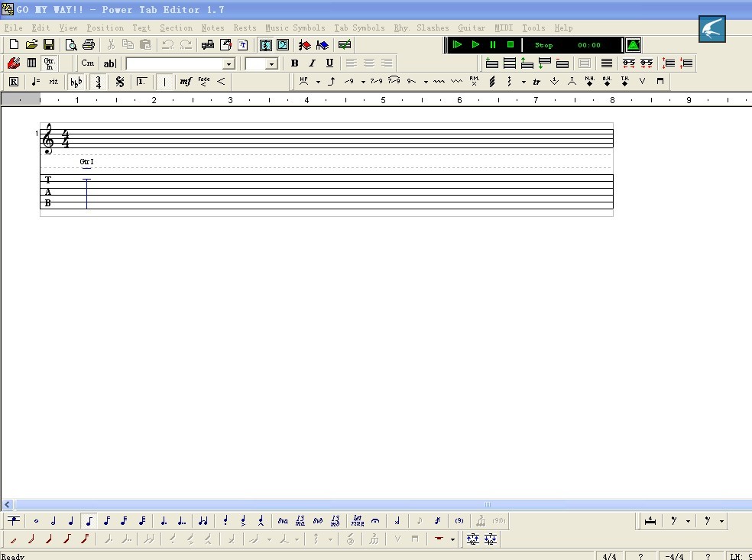Open print preview
This screenshot has height=560, width=752.
(71, 44)
